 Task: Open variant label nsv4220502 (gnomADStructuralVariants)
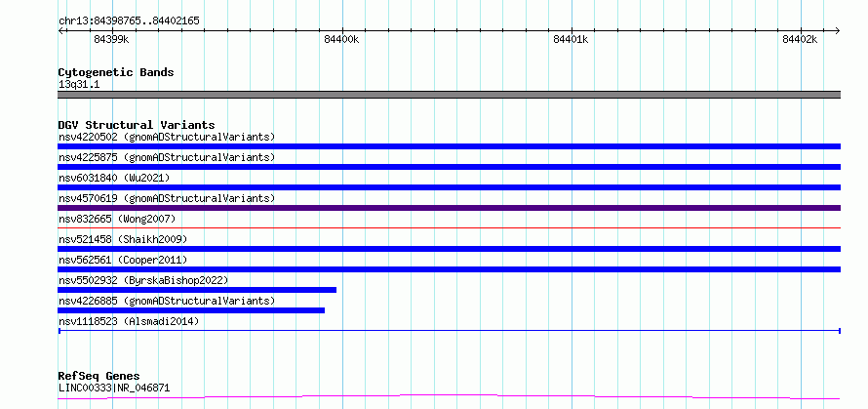pyautogui.click(x=167, y=137)
